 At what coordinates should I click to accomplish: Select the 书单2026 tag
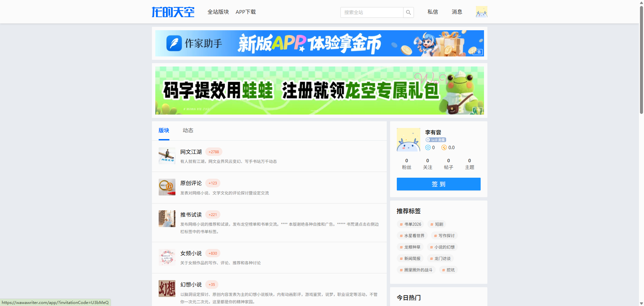(x=410, y=224)
